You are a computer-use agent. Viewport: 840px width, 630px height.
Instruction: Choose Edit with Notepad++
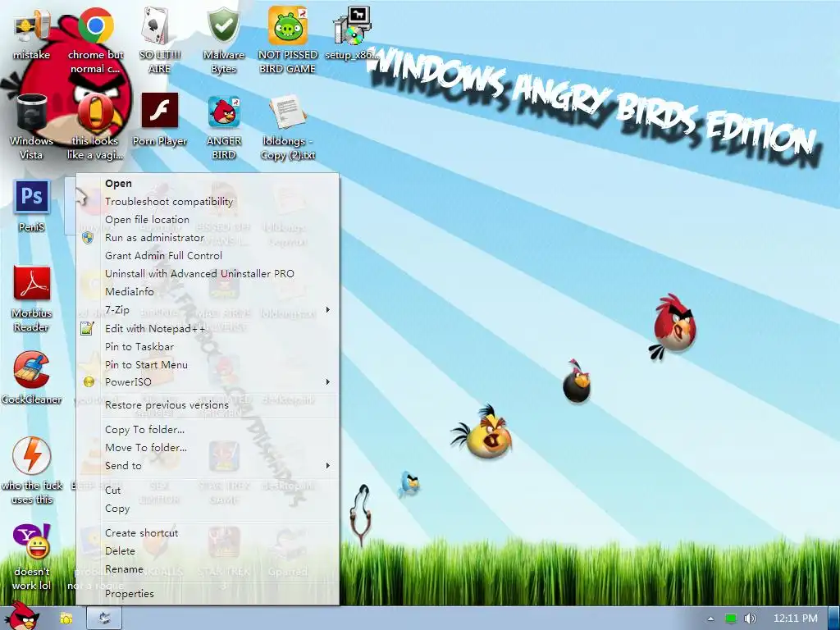click(208, 328)
